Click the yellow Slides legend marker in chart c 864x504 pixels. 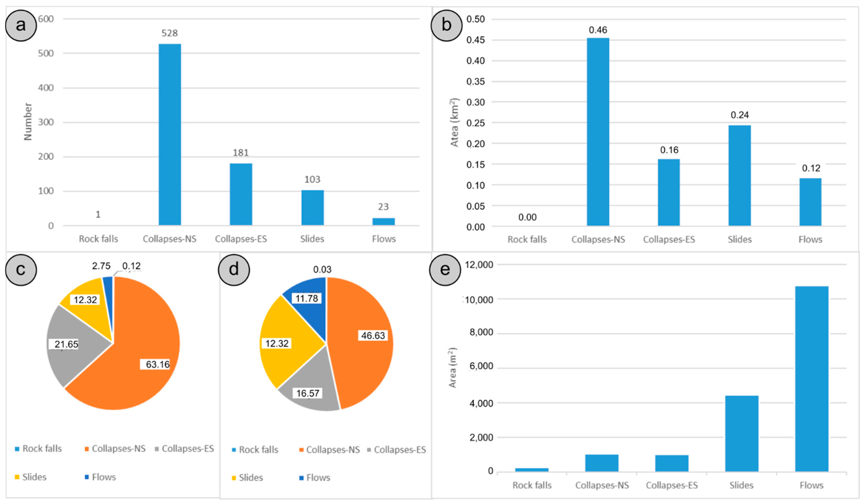tap(17, 477)
